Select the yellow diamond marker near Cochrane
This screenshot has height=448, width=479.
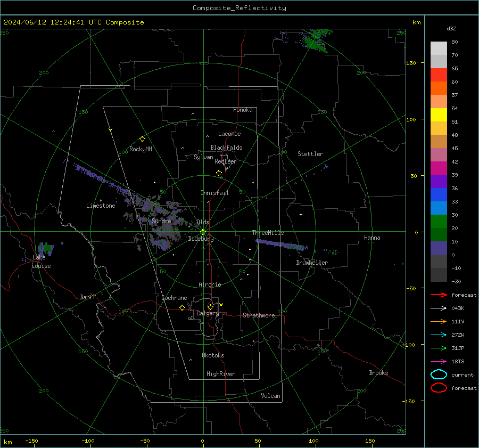[x=182, y=308]
